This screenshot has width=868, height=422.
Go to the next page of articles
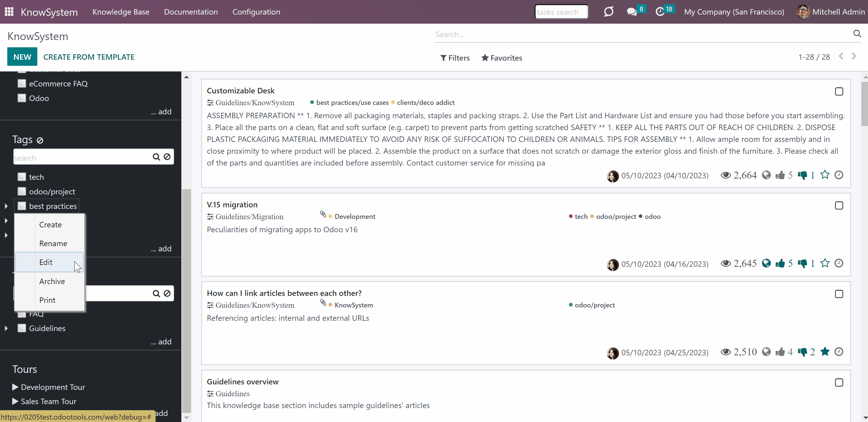pyautogui.click(x=853, y=56)
